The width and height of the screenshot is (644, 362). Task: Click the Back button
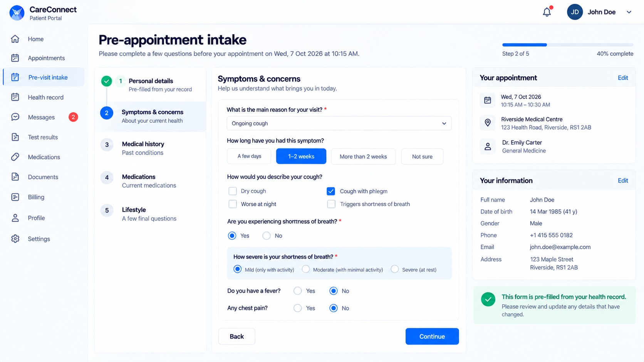[x=236, y=336]
